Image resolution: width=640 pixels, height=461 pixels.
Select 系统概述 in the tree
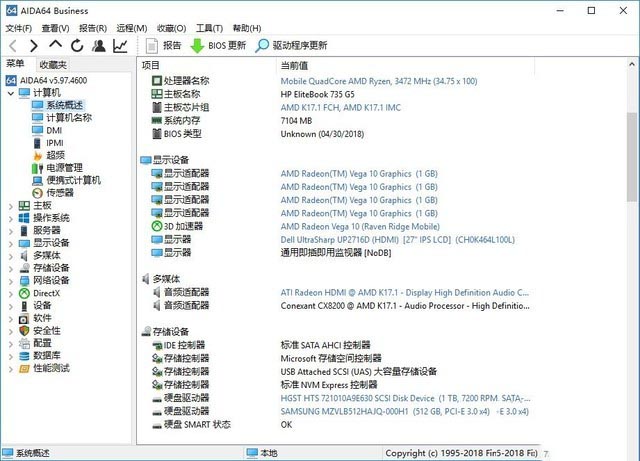click(x=58, y=105)
